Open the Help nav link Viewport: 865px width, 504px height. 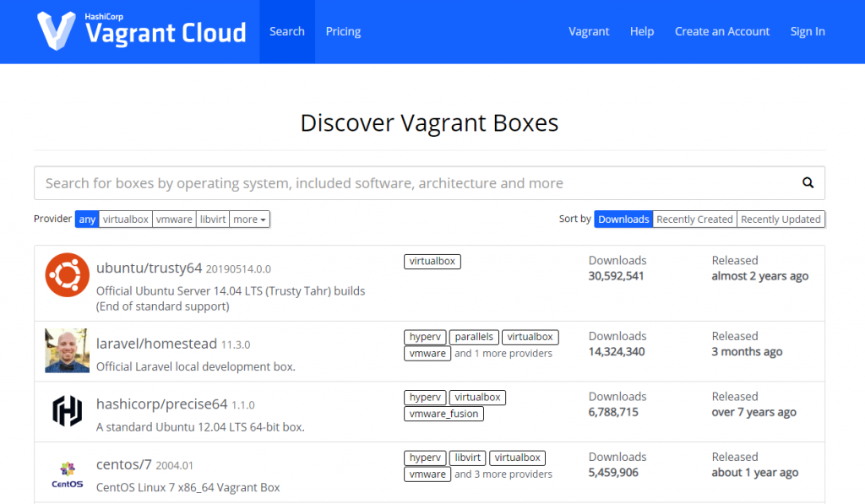click(x=642, y=31)
